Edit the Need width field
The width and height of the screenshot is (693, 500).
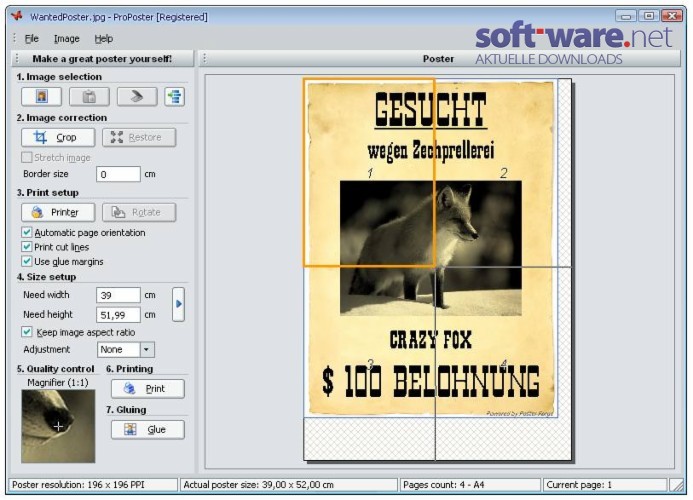[x=118, y=295]
